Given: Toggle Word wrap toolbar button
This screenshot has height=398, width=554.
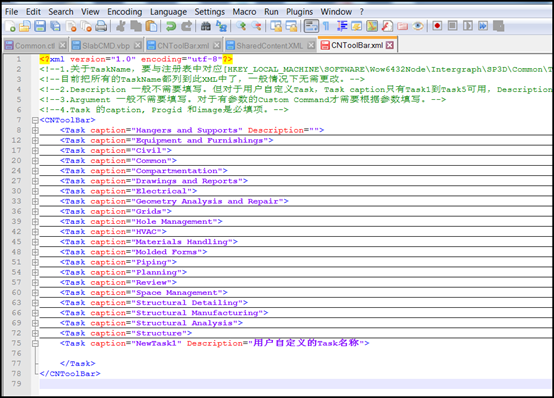Looking at the screenshot, I should [x=311, y=26].
